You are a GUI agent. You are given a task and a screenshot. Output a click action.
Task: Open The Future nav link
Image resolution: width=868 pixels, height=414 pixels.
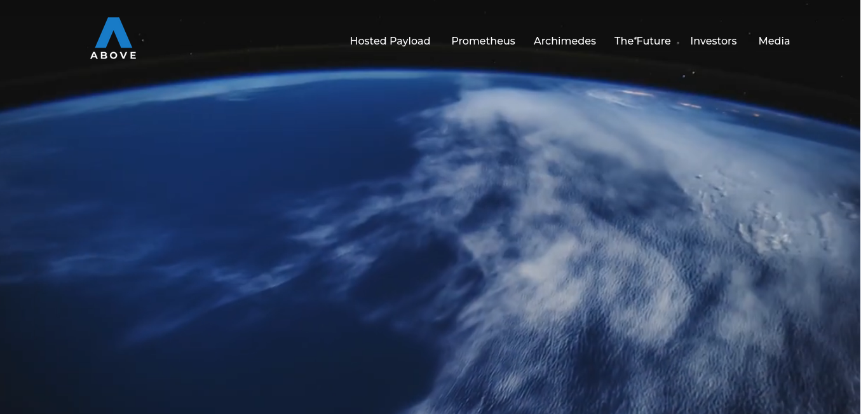tap(642, 41)
